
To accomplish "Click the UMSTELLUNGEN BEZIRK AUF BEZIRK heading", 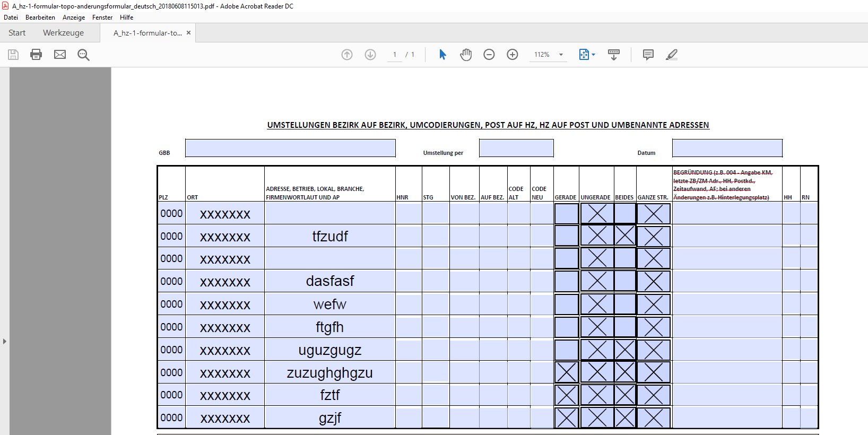I will pyautogui.click(x=488, y=125).
